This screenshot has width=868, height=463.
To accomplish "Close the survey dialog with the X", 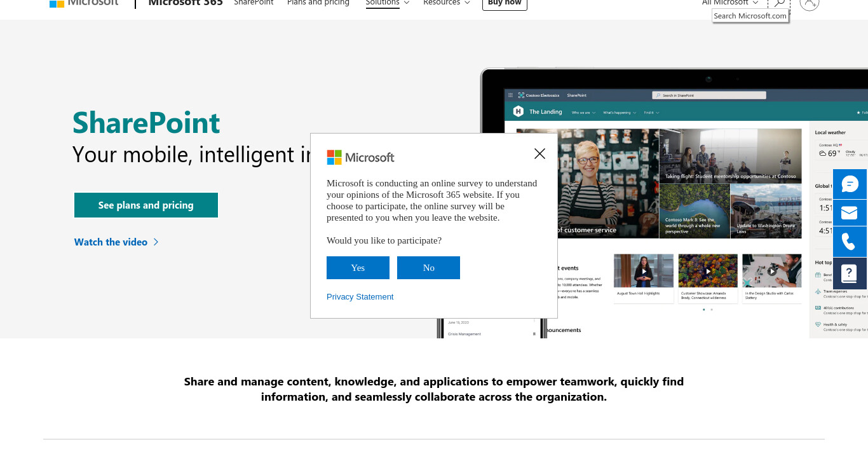I will point(539,153).
